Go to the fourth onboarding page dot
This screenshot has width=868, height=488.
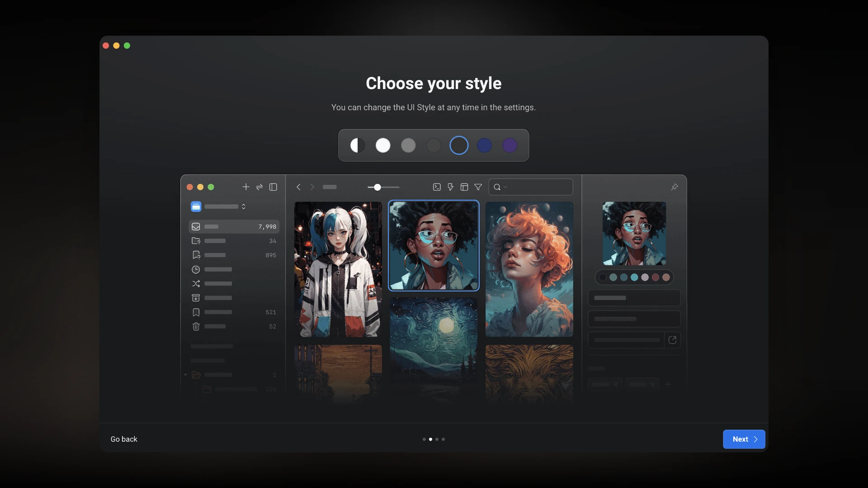tap(443, 439)
